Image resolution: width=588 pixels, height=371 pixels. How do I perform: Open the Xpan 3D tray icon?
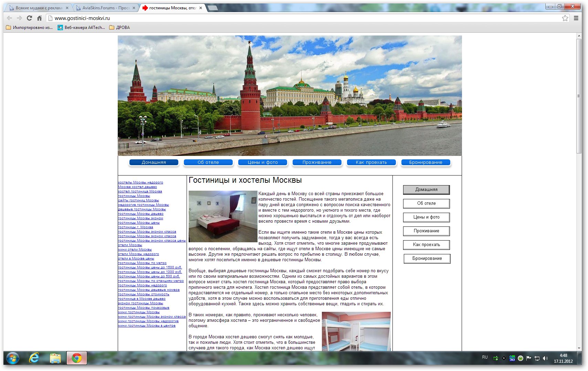click(512, 358)
